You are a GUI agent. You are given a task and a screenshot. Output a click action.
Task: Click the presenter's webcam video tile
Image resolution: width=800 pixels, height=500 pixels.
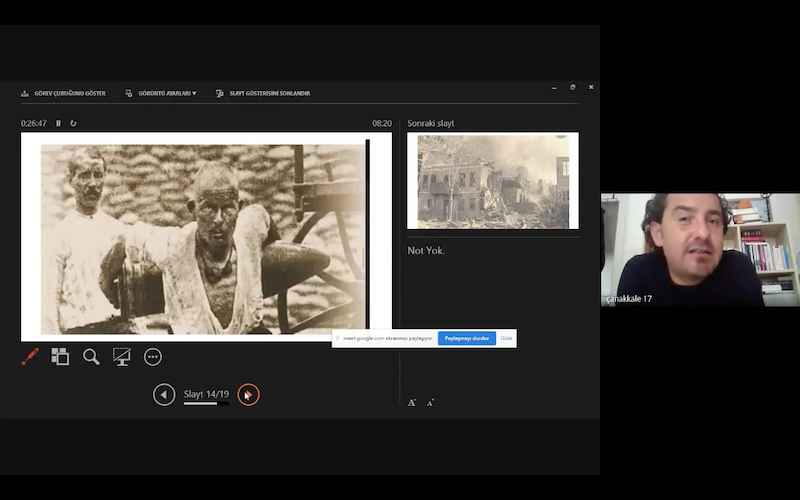(700, 249)
